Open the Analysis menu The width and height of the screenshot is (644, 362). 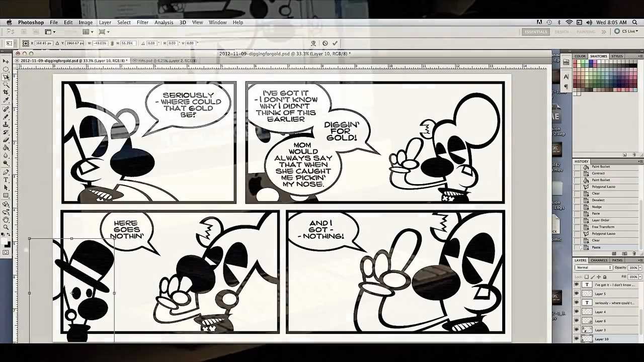[x=164, y=22]
